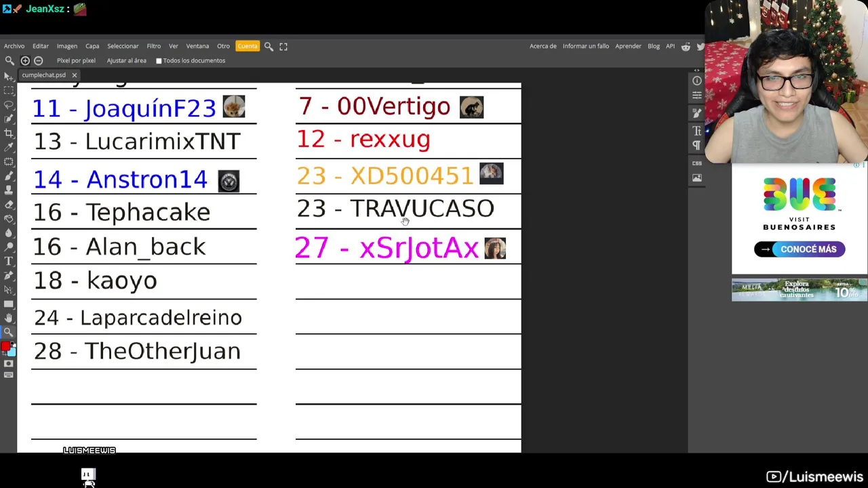Open the Archivo menu
868x488 pixels.
pos(14,46)
